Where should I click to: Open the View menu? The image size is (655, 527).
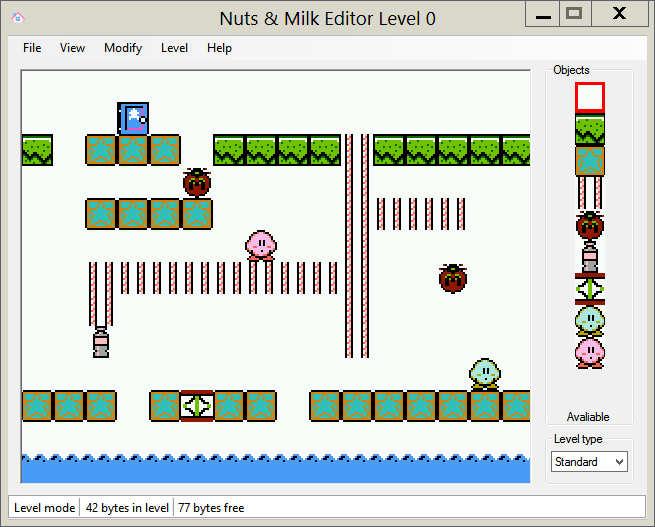pos(72,48)
